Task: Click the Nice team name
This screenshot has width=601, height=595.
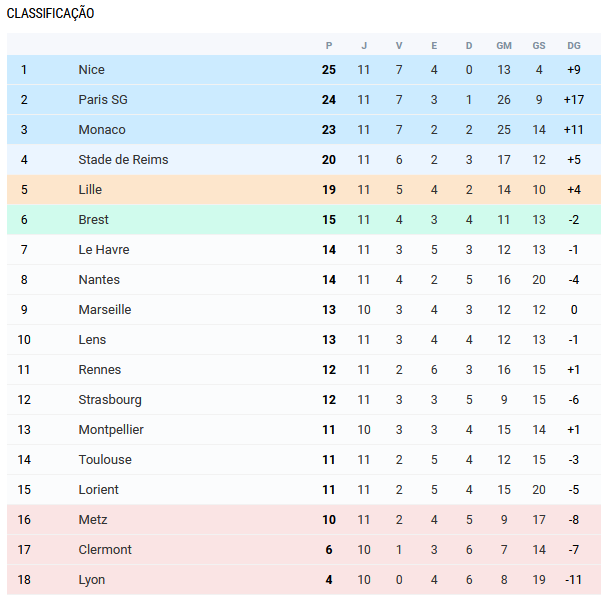Action: 91,70
